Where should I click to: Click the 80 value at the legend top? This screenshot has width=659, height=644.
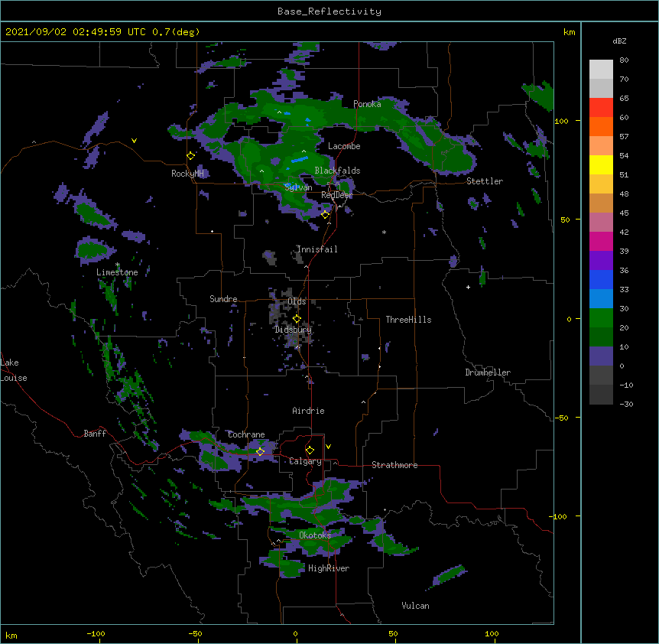624,60
